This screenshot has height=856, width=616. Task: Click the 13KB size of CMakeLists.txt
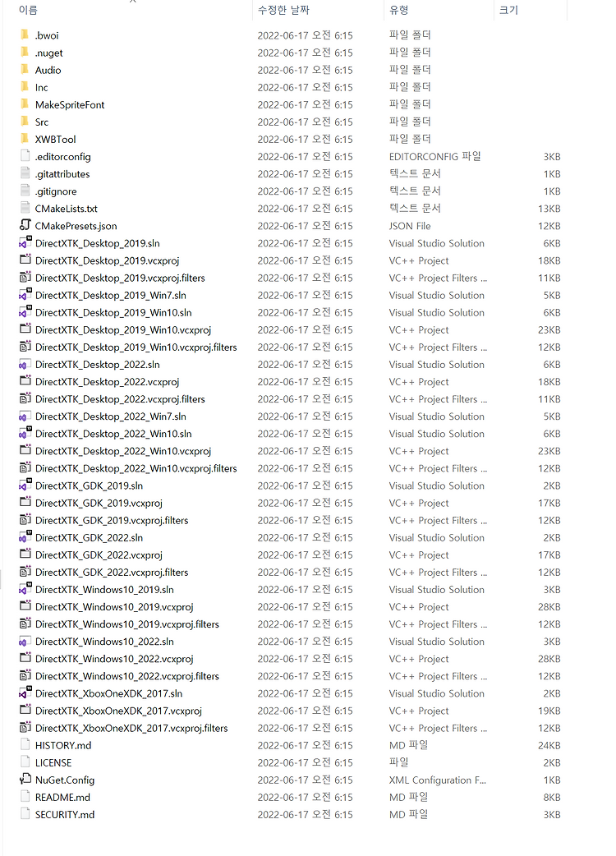(x=549, y=209)
